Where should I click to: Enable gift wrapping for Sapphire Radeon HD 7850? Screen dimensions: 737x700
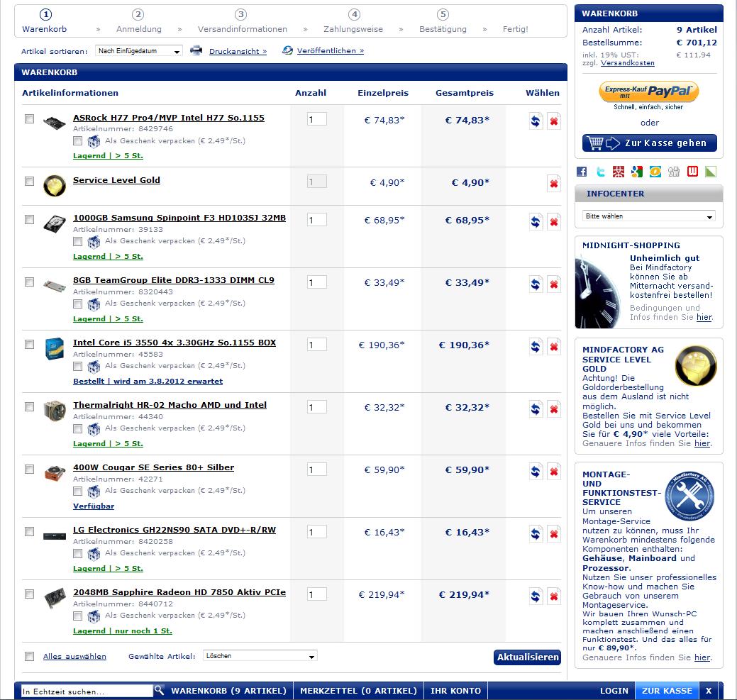[x=77, y=616]
